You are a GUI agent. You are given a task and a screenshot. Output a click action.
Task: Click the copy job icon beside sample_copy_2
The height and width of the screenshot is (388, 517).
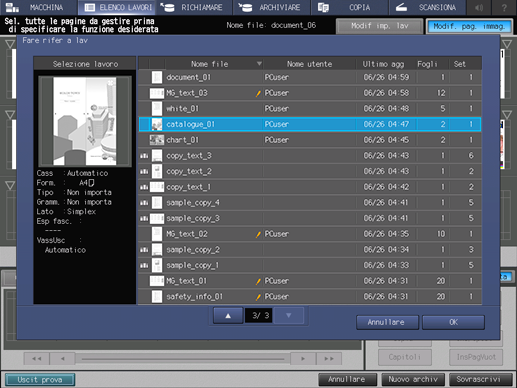(144, 250)
